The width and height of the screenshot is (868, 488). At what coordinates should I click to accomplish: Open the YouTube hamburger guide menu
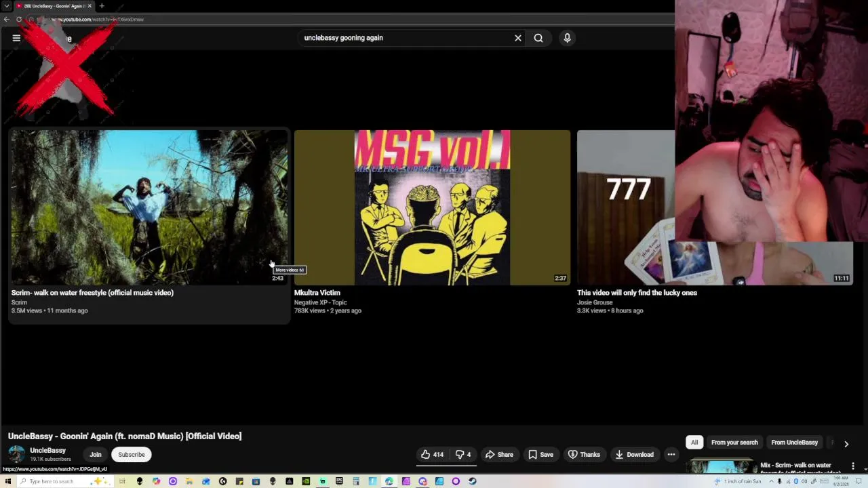click(16, 38)
